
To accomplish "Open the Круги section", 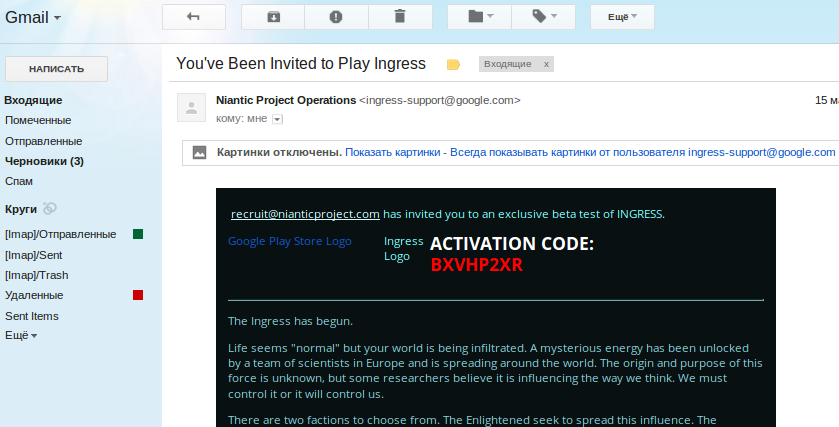I will (21, 209).
